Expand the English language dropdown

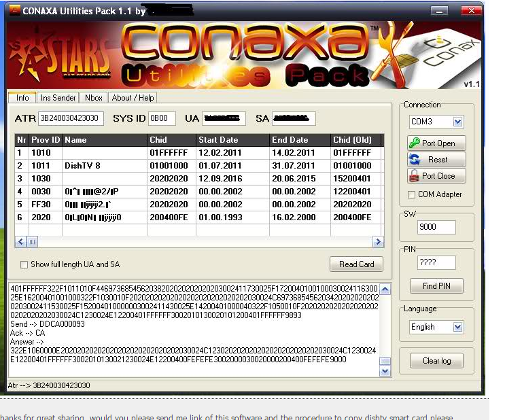[x=457, y=327]
